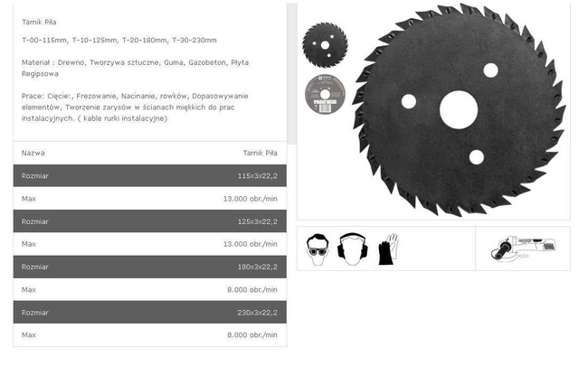Click the Nazwa Tarnik Piła row
Viewport: 588px width, 366px height.
[x=149, y=153]
